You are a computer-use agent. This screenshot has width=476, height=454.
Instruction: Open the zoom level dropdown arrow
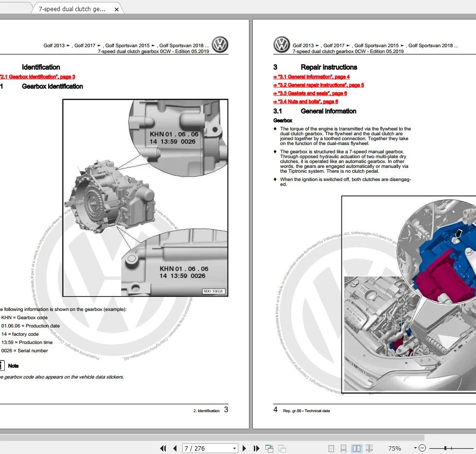(x=415, y=448)
